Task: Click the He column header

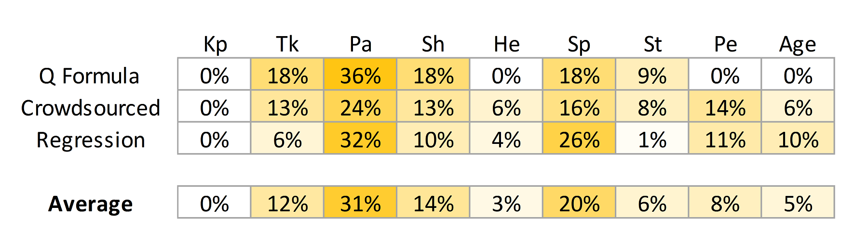Action: (506, 44)
